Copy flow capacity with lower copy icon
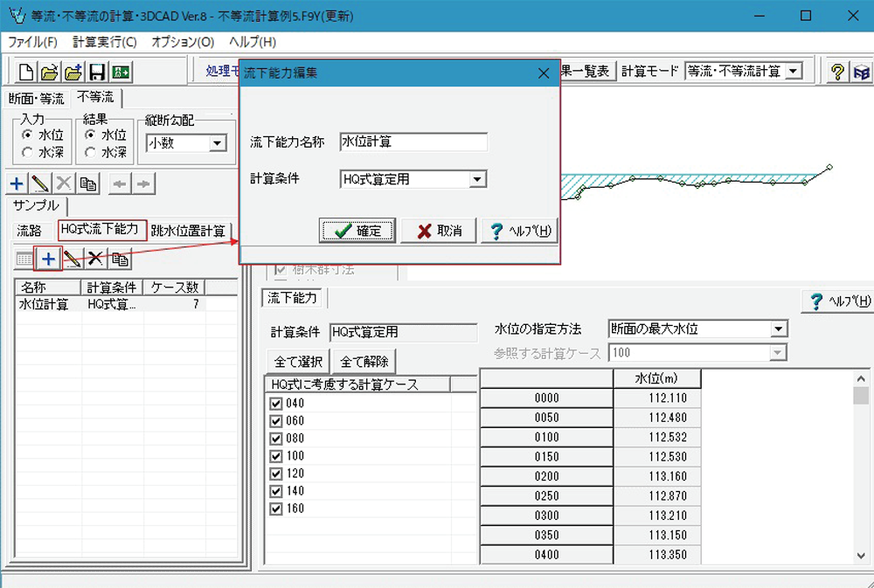874x588 pixels. tap(120, 259)
